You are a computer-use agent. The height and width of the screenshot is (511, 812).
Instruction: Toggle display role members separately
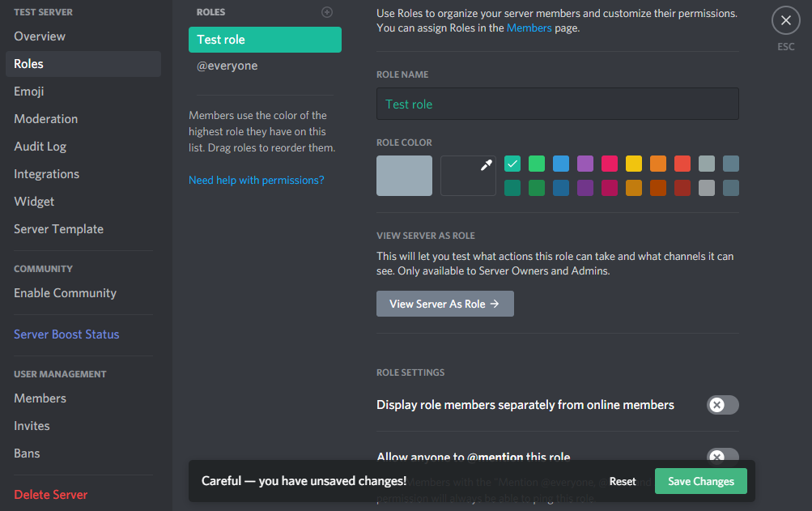(x=722, y=405)
